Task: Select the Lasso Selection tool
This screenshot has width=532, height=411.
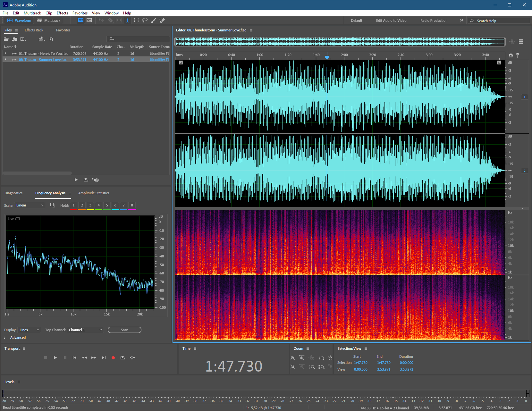Action: point(145,20)
